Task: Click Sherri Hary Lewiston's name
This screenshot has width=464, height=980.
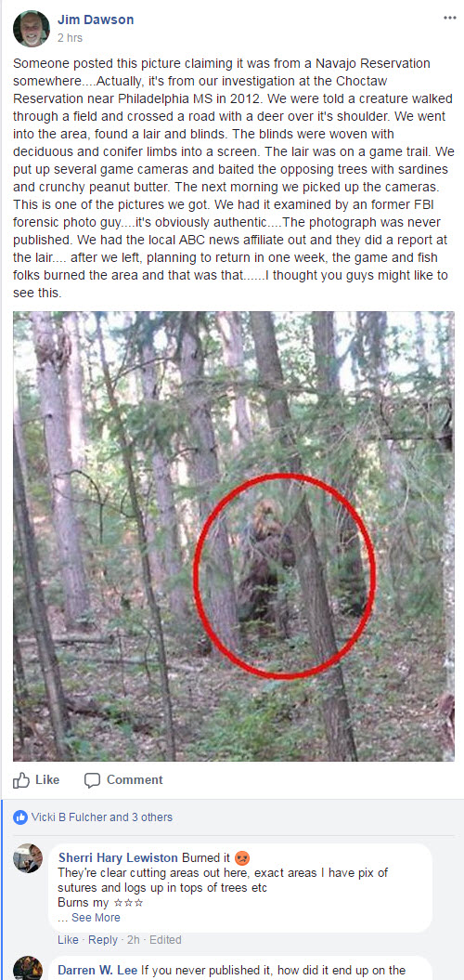Action: pos(118,856)
